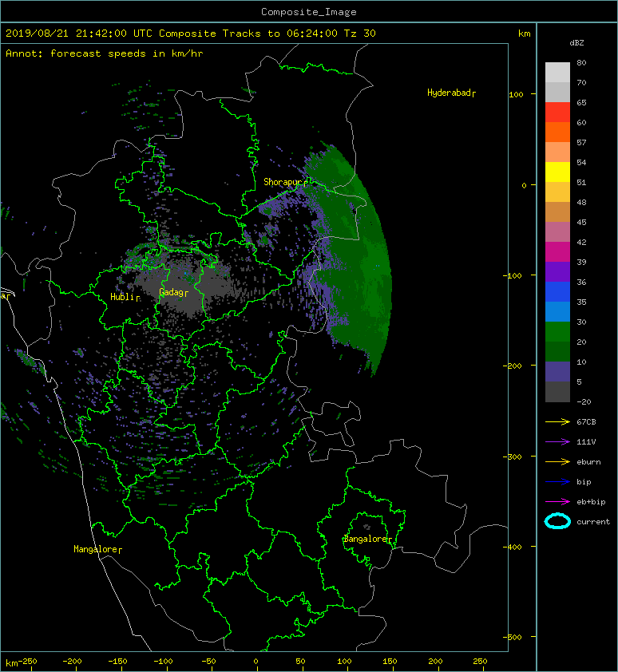Click the gray clutter patch around Gadag
618x672 pixels.
[184, 285]
